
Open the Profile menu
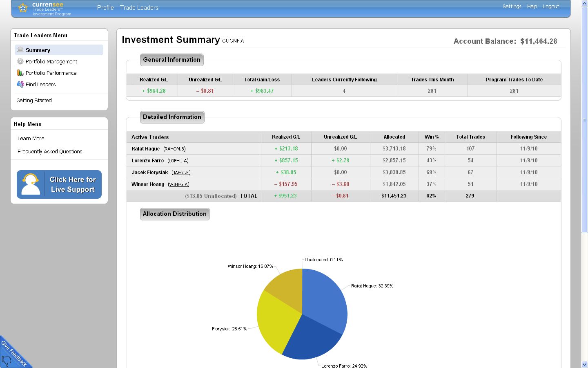(x=105, y=8)
